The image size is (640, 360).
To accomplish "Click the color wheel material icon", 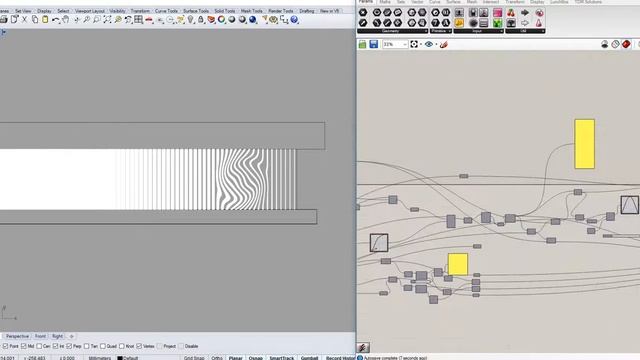I will pyautogui.click(x=221, y=19).
